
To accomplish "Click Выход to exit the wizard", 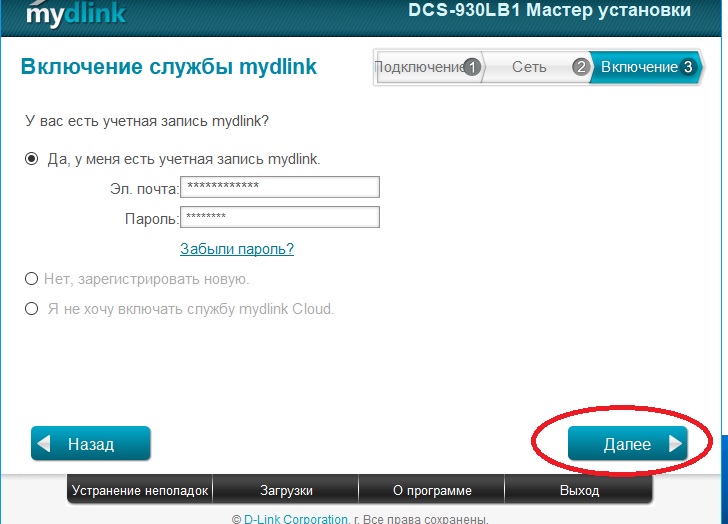I will [x=579, y=490].
